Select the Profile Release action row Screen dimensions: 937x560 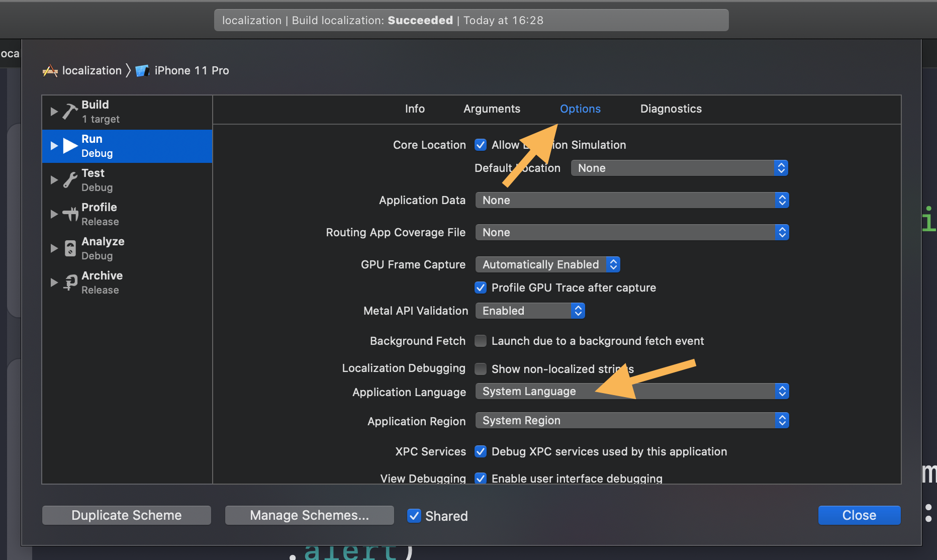[127, 214]
